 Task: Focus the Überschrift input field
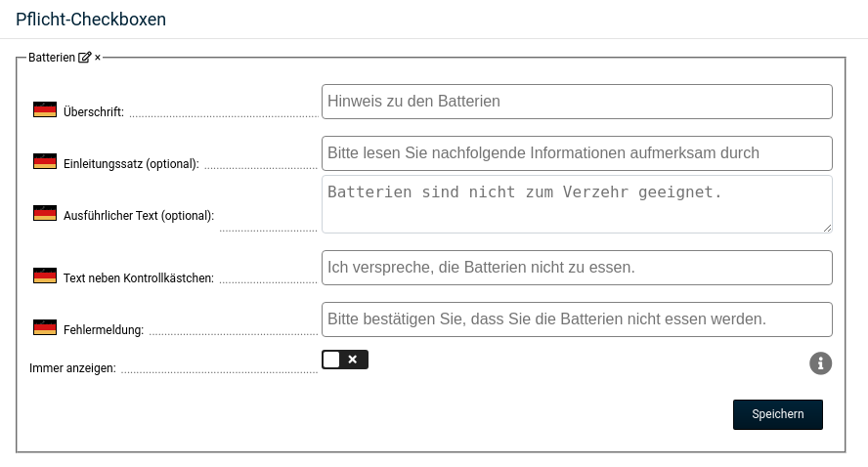pos(577,102)
